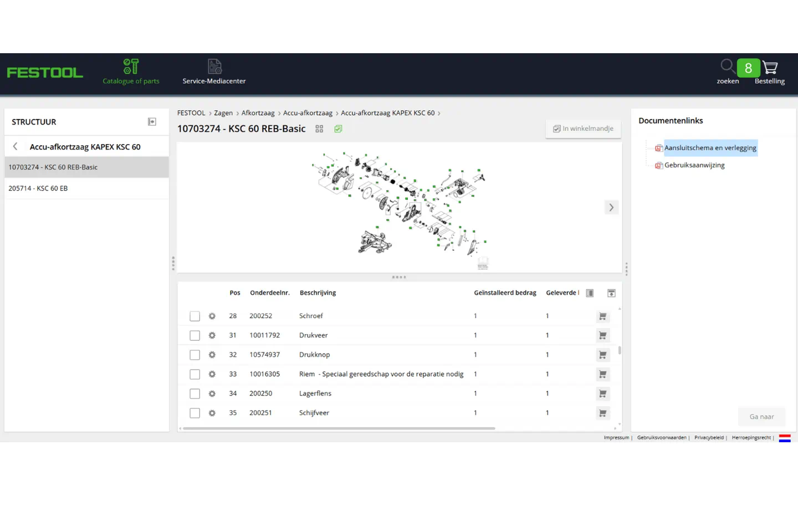Viewport: 798px width, 532px height.
Task: Click part number 200252
Action: pos(260,316)
